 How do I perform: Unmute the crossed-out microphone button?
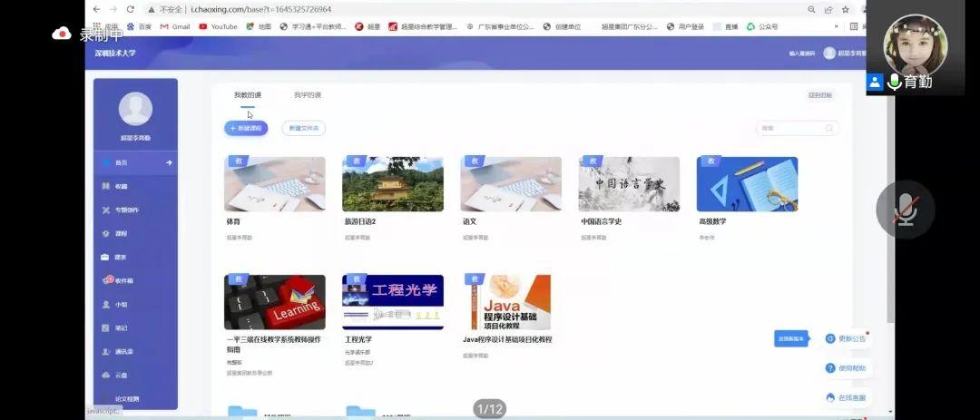pos(905,210)
